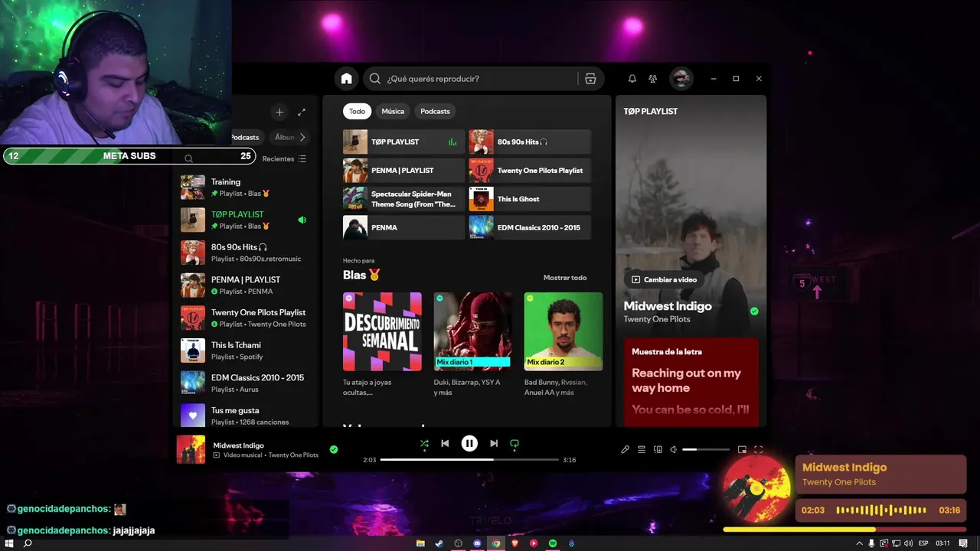Image resolution: width=980 pixels, height=551 pixels.
Task: Open friend activity icon
Action: point(653,79)
